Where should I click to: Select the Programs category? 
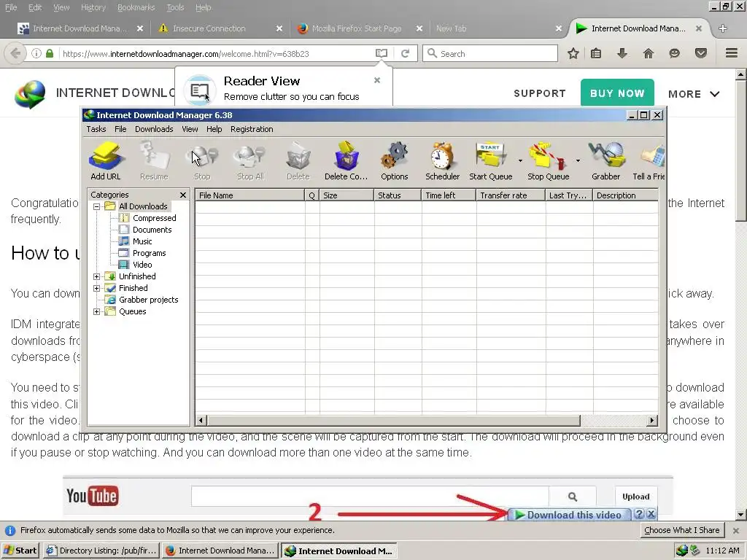click(149, 253)
